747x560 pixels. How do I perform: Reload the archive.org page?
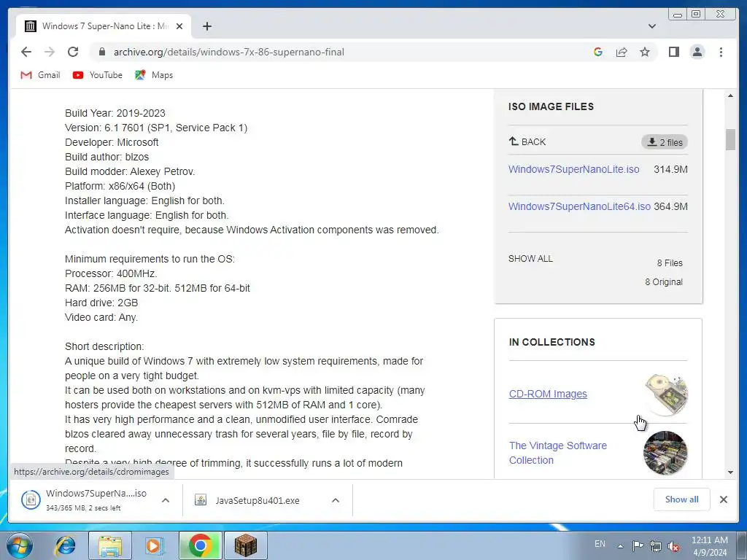tap(73, 52)
